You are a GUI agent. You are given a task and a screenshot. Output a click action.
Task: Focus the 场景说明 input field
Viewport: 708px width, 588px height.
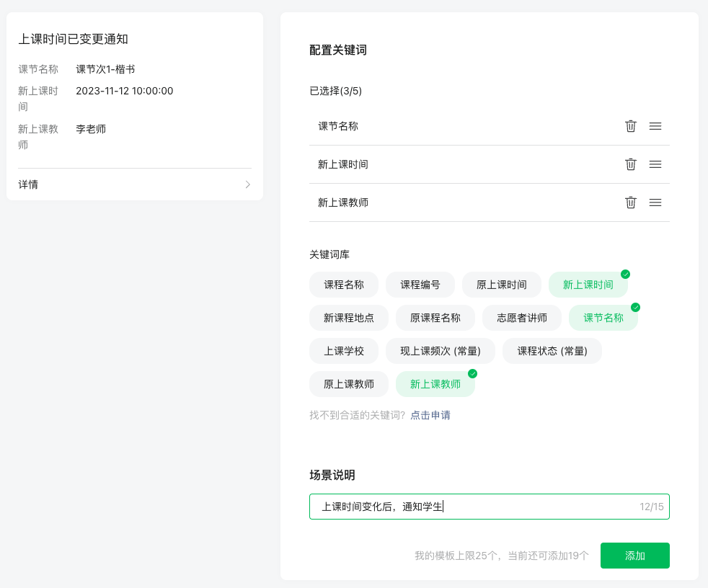point(490,507)
